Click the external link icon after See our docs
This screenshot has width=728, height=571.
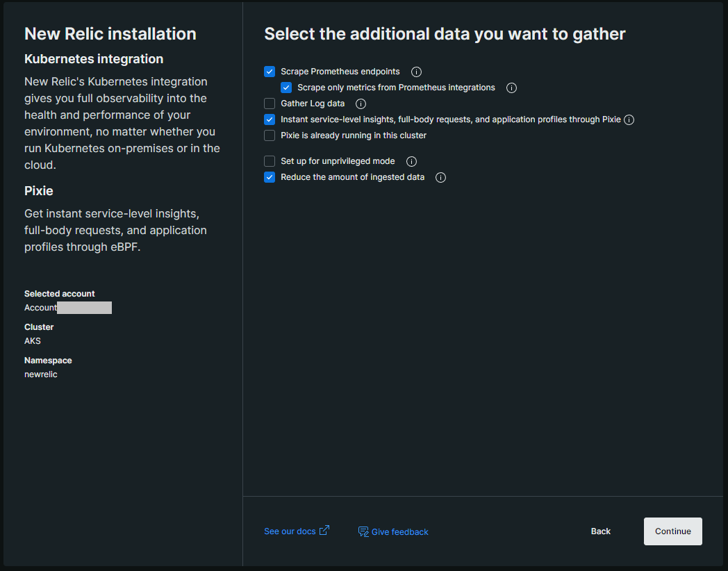[324, 530]
